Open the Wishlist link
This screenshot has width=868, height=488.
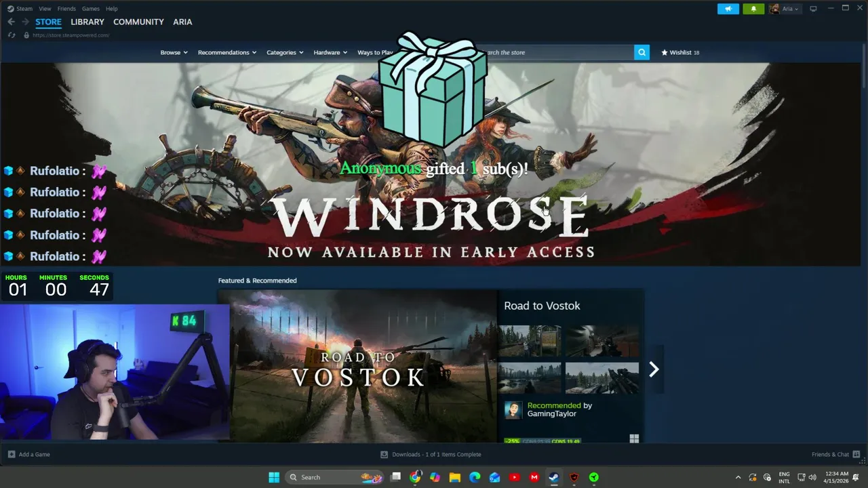point(680,52)
